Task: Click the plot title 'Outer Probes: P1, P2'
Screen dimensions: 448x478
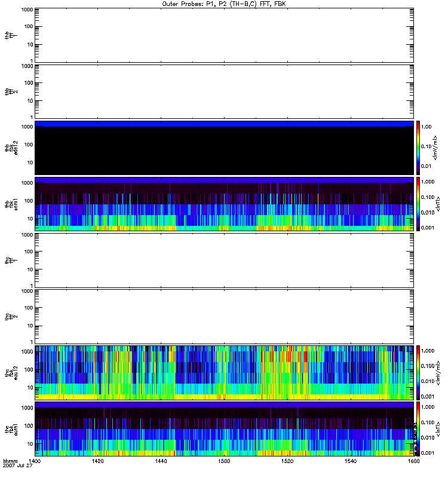Action: click(x=224, y=4)
